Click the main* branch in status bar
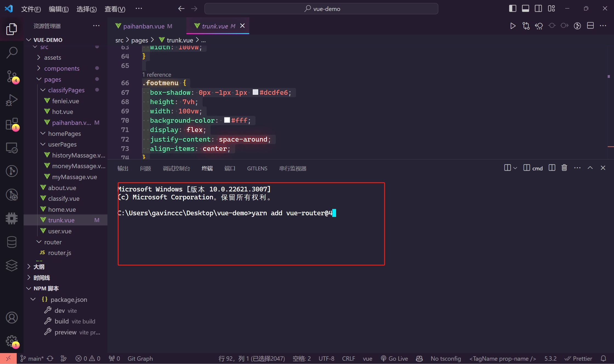 coord(32,359)
